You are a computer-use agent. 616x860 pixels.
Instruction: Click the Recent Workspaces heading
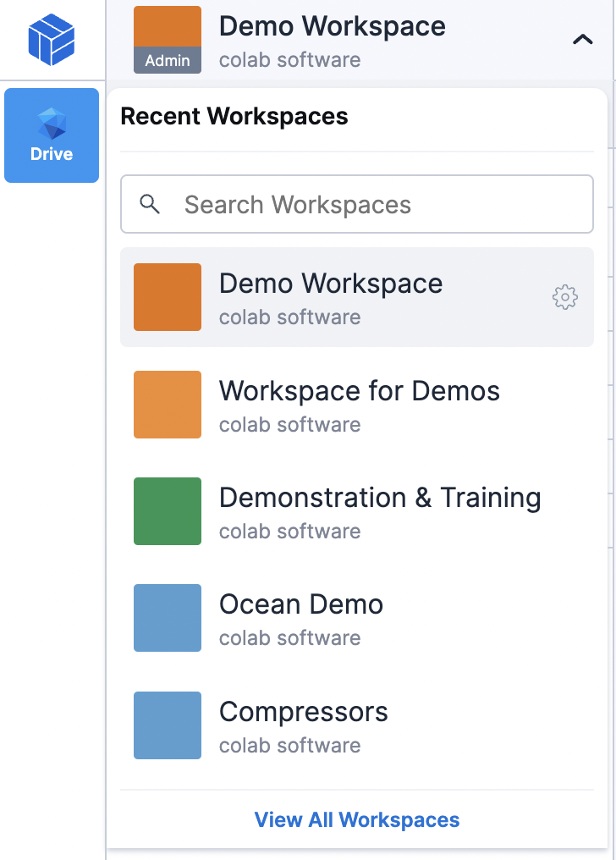tap(234, 117)
